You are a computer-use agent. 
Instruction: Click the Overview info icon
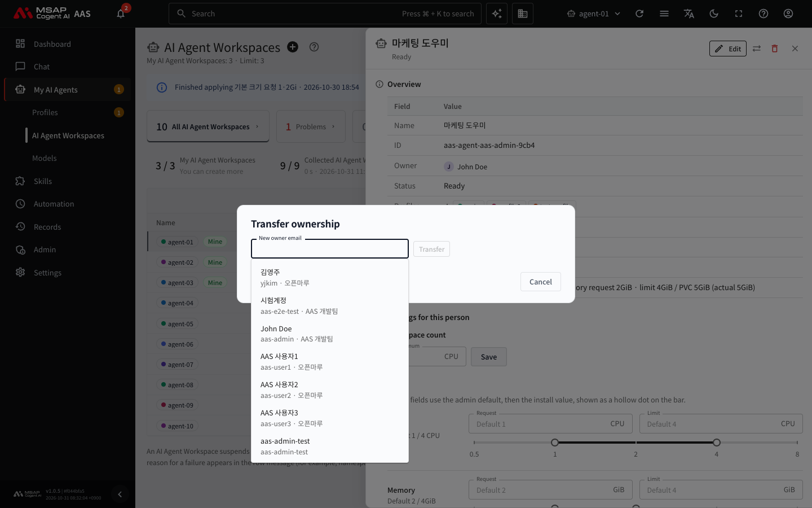(379, 84)
